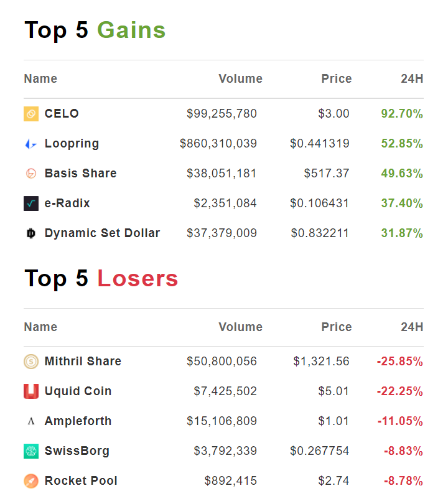Image resolution: width=448 pixels, height=496 pixels.
Task: Sort Losers table by Name header
Action: (40, 327)
